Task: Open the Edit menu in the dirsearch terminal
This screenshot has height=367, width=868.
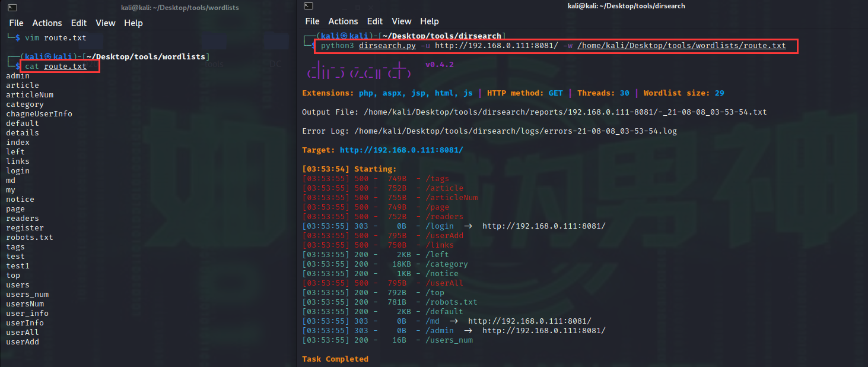Action: (374, 21)
